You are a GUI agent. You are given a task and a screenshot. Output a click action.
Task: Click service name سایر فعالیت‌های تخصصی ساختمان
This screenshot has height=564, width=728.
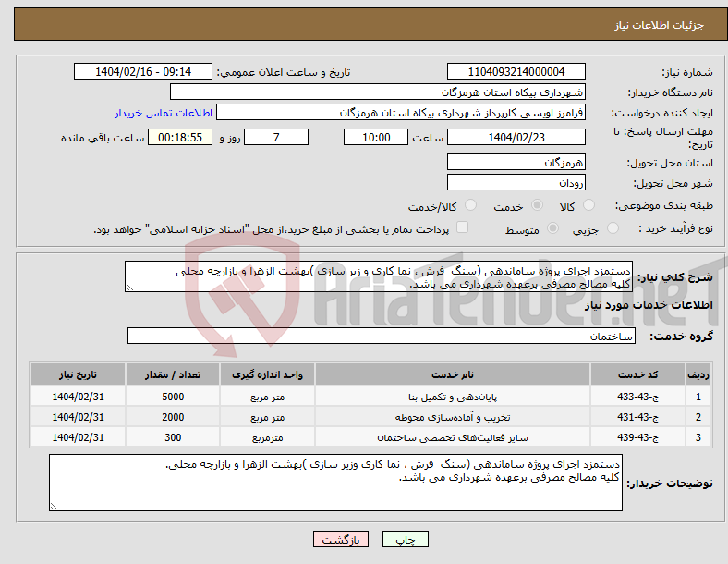[x=453, y=437]
